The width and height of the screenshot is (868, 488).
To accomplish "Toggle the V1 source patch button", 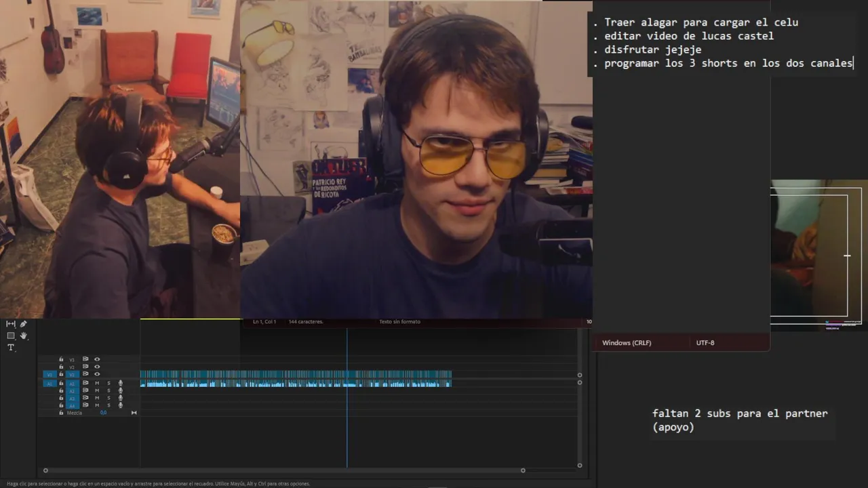I will (50, 374).
